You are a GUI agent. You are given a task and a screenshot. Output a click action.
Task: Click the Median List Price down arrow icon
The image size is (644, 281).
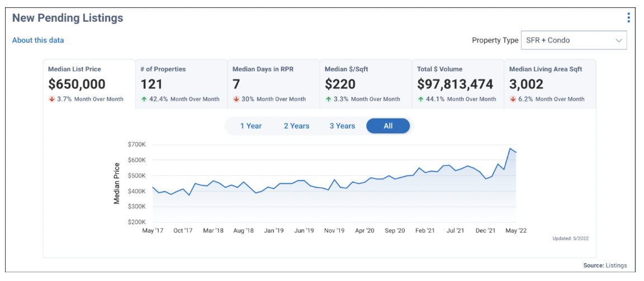tap(51, 99)
